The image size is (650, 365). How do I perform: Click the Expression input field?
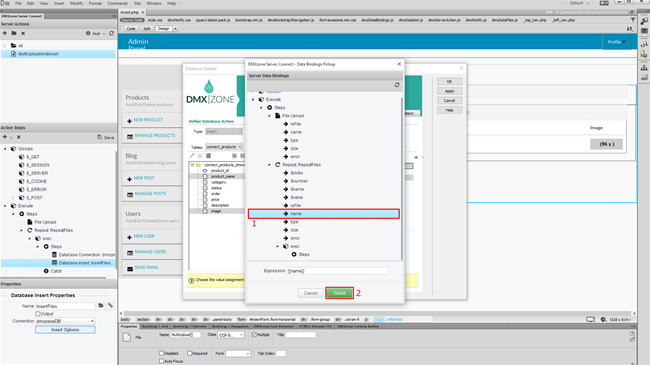[338, 271]
